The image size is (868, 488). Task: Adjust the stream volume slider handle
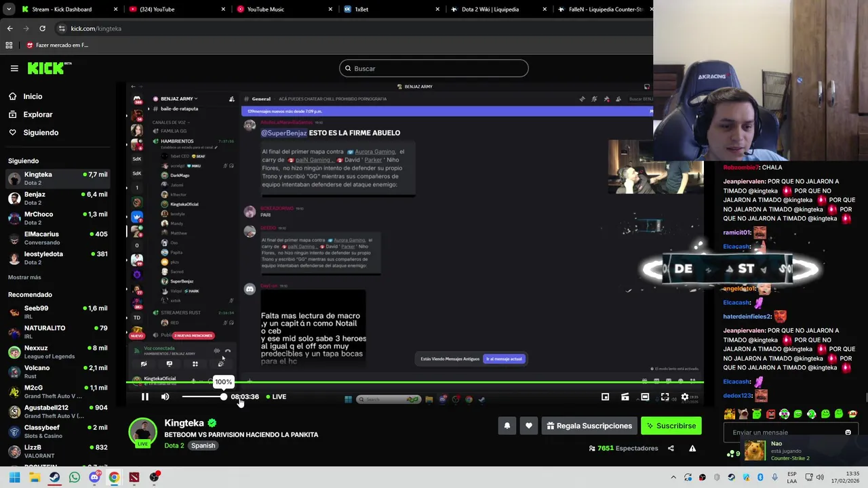pos(223,396)
